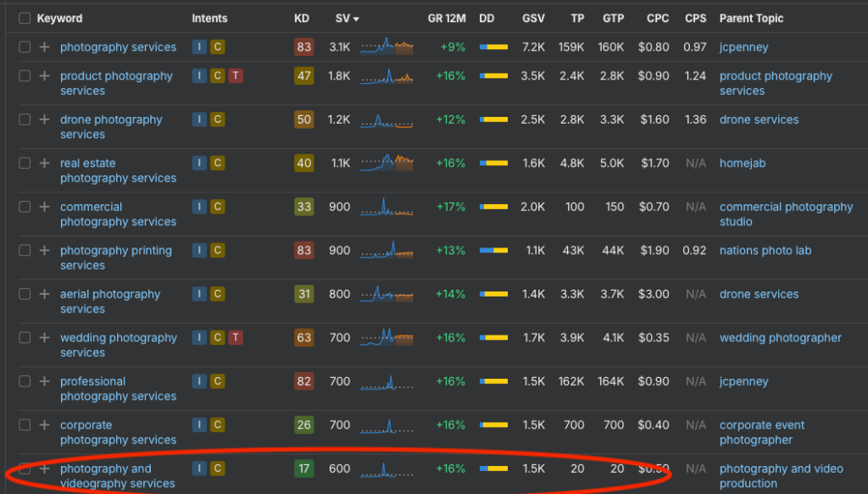Click the Commercial intent badge for wedding photography services
Image resolution: width=868 pixels, height=494 pixels.
218,338
